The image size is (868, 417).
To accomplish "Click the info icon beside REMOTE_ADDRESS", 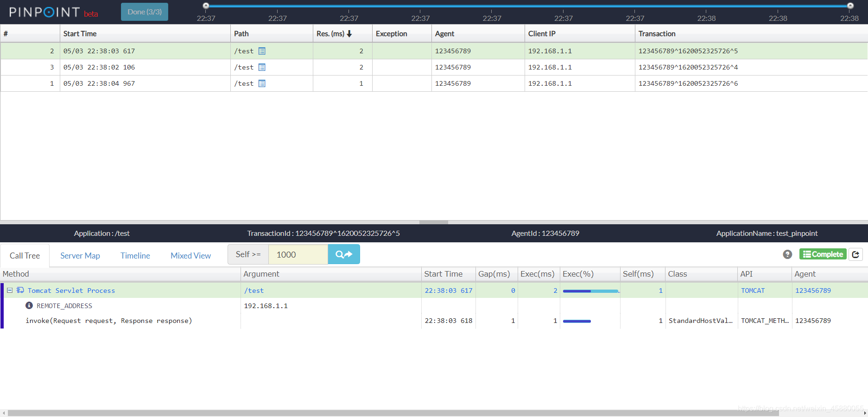I will click(29, 305).
